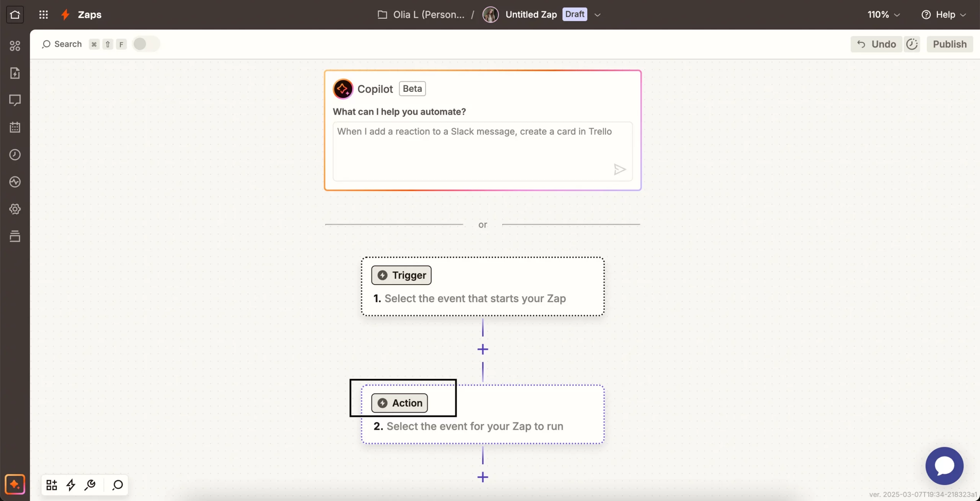Viewport: 980px width, 501px height.
Task: Open the zoom level 110% dropdown
Action: coord(883,15)
